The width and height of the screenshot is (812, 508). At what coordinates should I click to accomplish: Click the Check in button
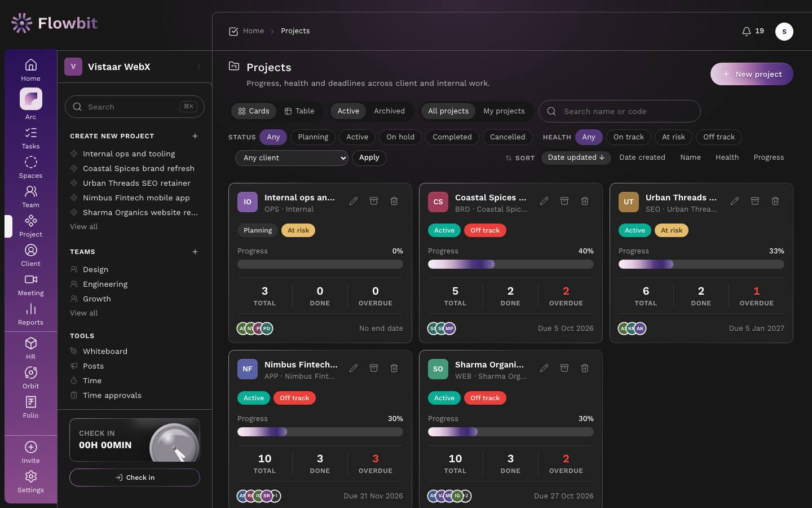(135, 478)
